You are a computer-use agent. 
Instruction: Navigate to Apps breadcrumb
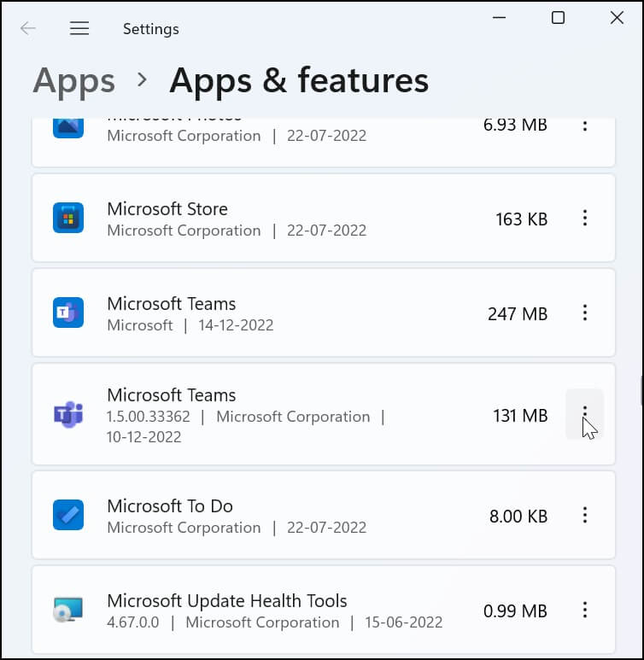tap(74, 80)
